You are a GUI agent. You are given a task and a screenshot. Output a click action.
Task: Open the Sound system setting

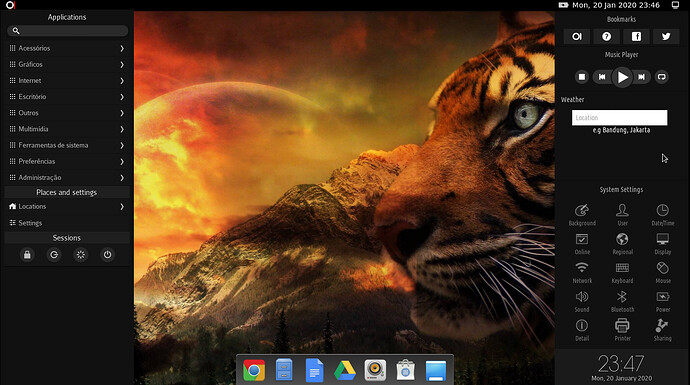pos(582,301)
